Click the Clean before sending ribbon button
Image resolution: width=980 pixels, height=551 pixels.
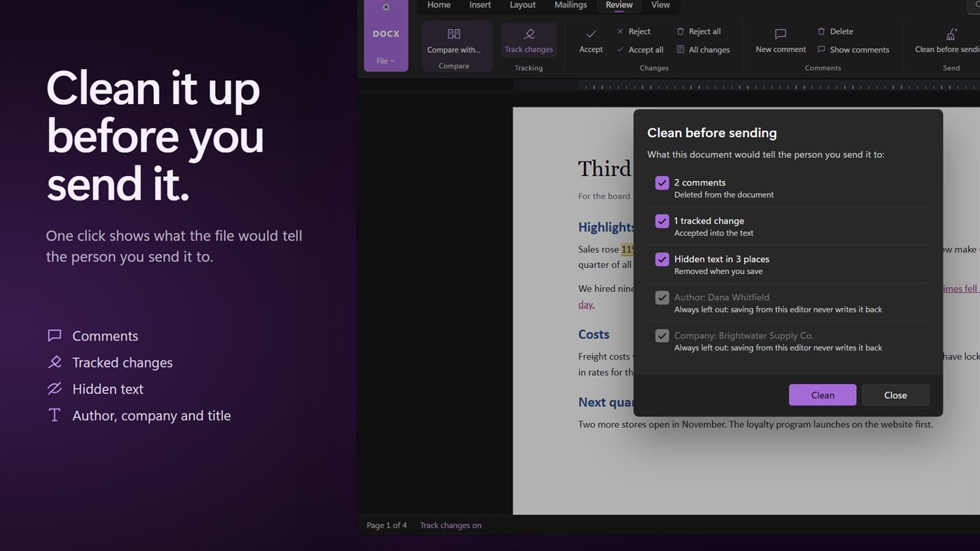click(948, 41)
